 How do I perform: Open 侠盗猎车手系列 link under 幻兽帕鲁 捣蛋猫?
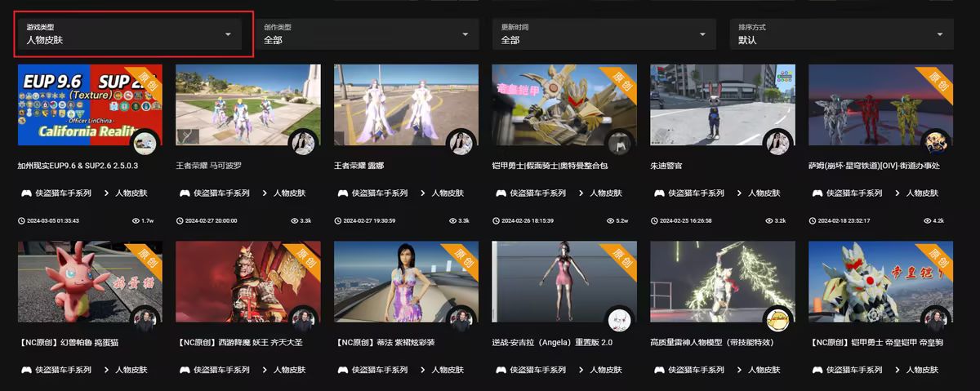point(63,370)
